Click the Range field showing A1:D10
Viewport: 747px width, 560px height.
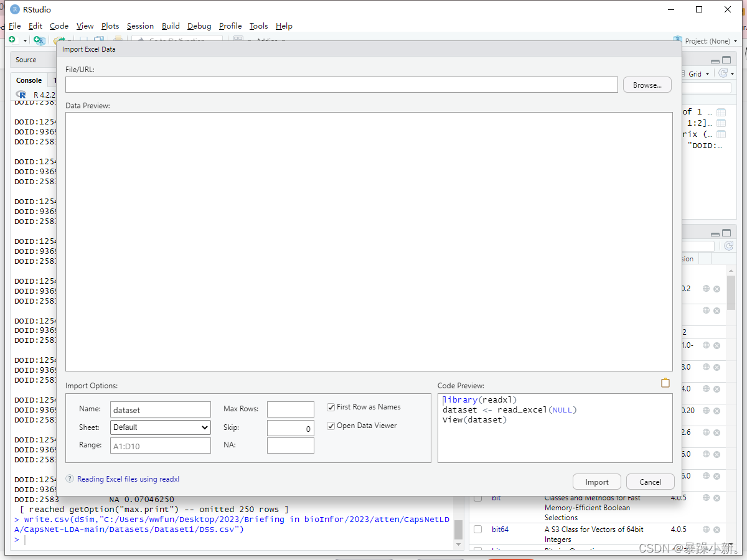coord(161,446)
